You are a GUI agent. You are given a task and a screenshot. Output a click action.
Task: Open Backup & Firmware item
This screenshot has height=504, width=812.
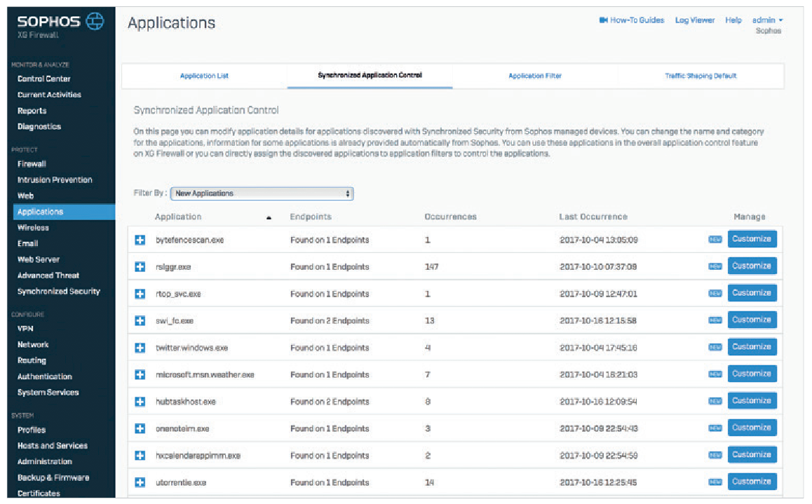pos(53,477)
